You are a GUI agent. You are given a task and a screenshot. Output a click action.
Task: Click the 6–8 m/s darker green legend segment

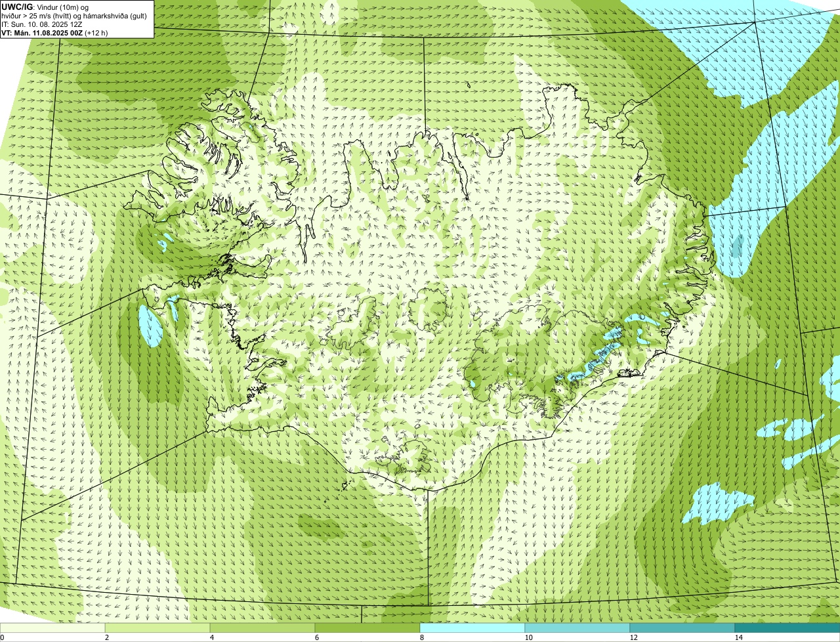tap(367, 628)
